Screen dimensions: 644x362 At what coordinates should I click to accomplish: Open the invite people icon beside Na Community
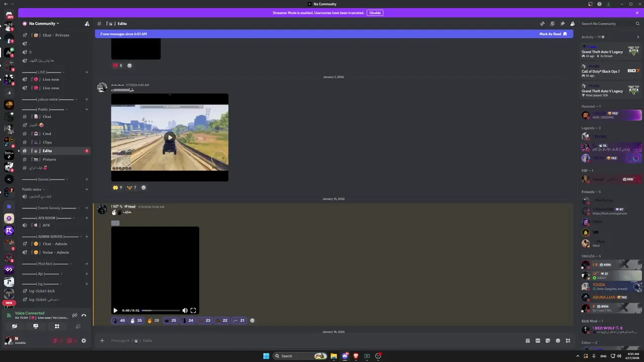[x=87, y=24]
